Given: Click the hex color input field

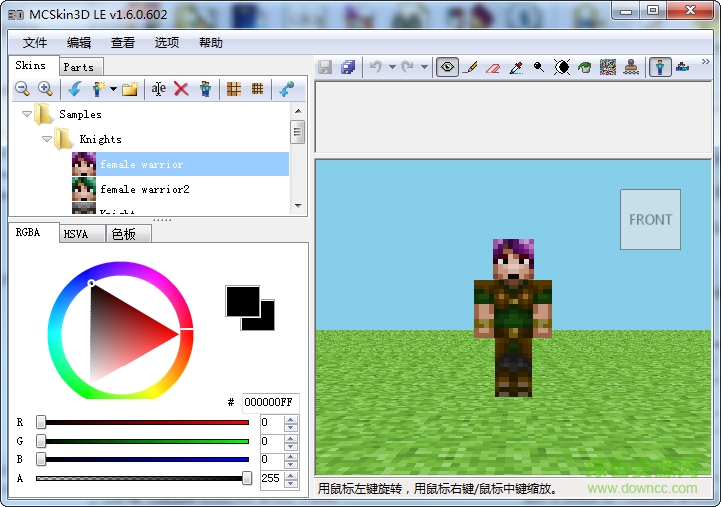Looking at the screenshot, I should click(269, 402).
